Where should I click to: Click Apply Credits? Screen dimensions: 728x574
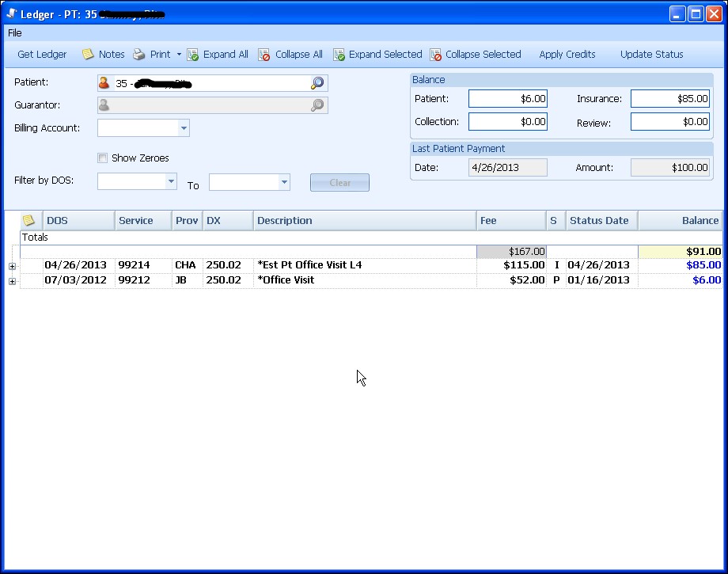tap(567, 54)
